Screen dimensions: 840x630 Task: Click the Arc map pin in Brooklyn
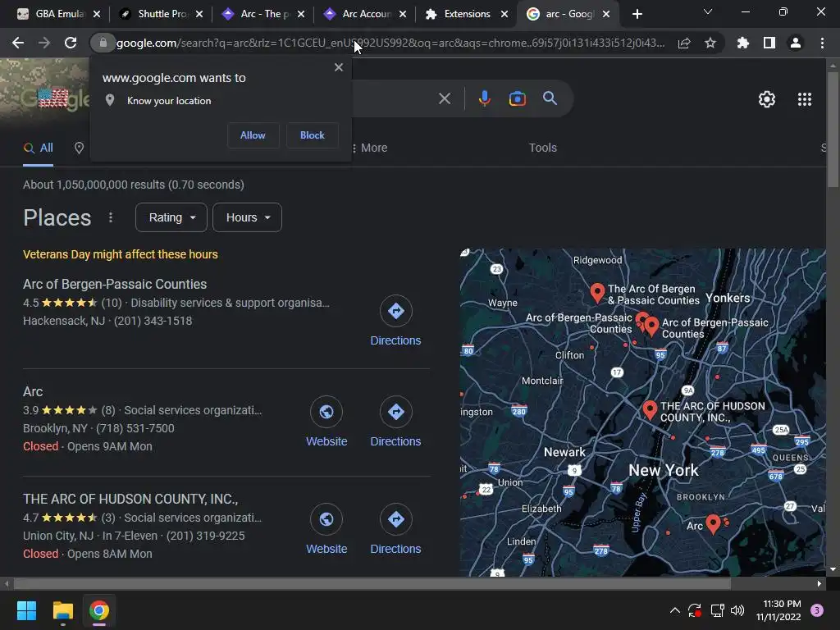click(713, 523)
